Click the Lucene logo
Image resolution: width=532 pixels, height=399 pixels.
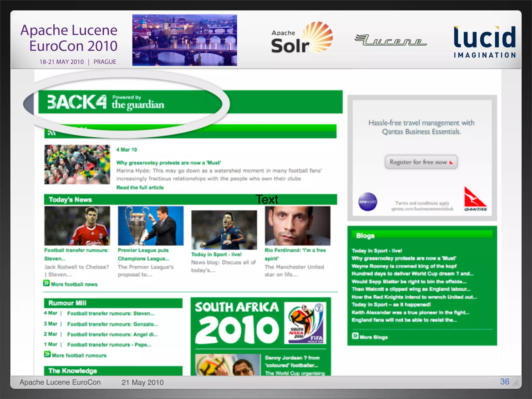(x=391, y=40)
